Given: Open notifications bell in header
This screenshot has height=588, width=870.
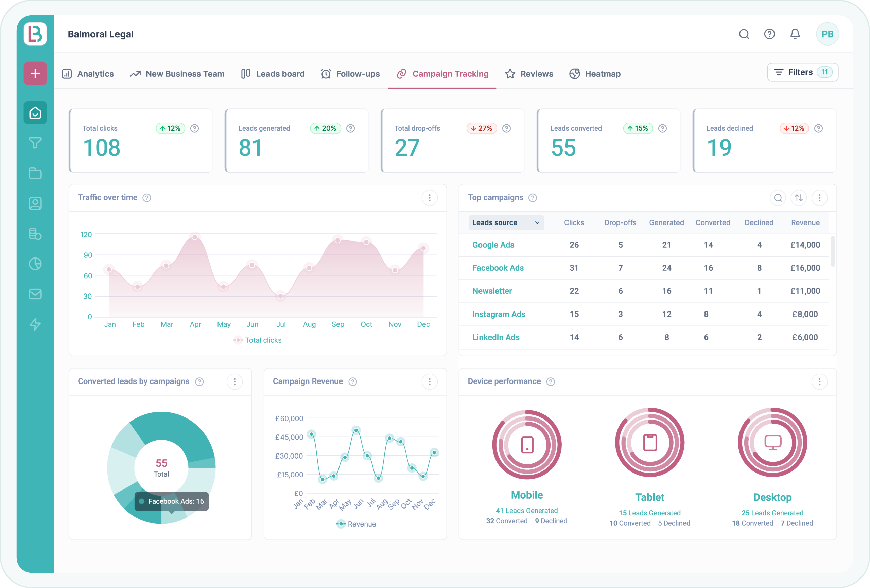Looking at the screenshot, I should [x=795, y=34].
